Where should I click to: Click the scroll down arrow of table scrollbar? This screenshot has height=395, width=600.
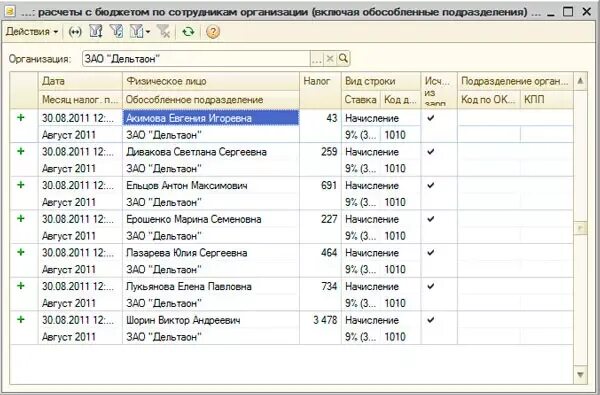pyautogui.click(x=580, y=375)
